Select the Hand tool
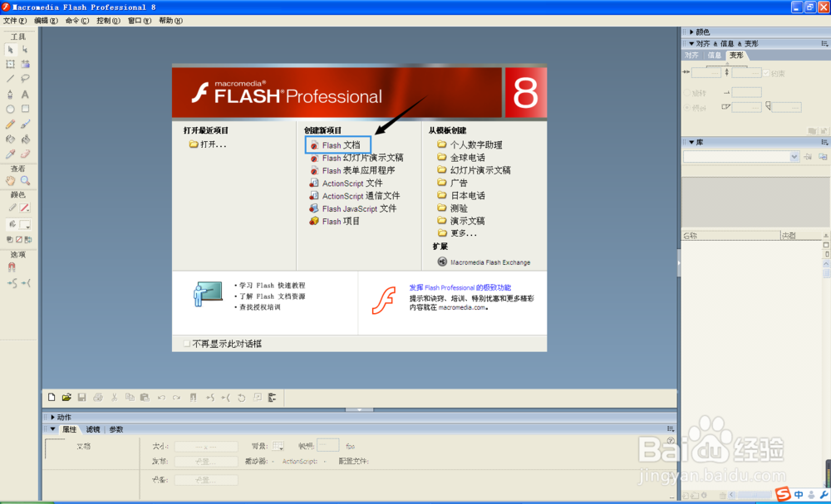This screenshot has width=831, height=504. (x=11, y=180)
